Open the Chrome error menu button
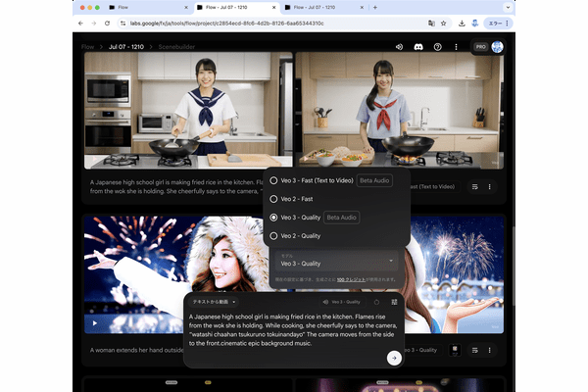The width and height of the screenshot is (588, 392). 498,24
